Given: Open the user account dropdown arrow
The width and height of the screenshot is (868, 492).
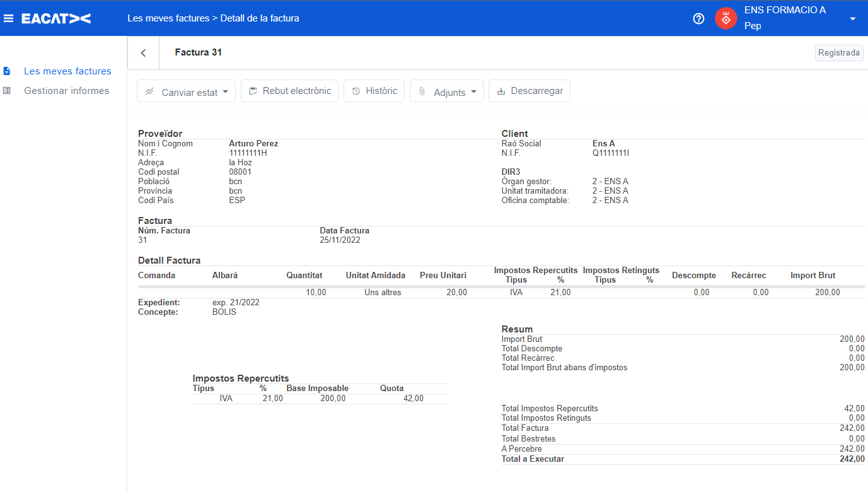Looking at the screenshot, I should 853,19.
